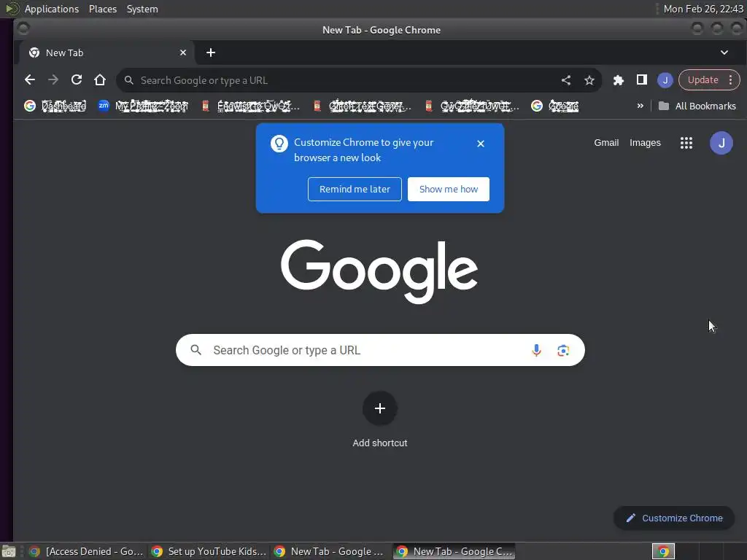Viewport: 747px width, 560px height.
Task: Click the Chrome workspace icon in taskbar
Action: (x=663, y=551)
